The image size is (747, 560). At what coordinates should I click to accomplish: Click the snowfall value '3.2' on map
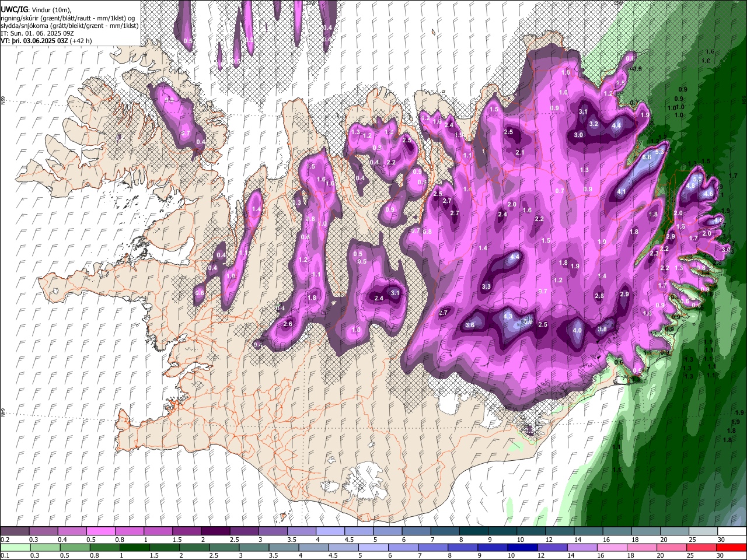[x=594, y=124]
